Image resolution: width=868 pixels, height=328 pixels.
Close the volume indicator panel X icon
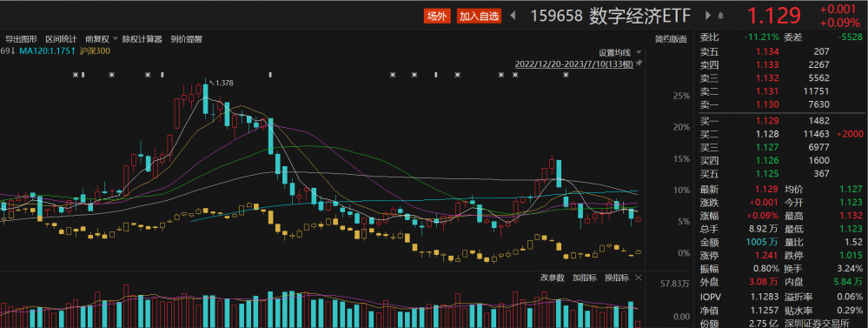click(x=638, y=278)
